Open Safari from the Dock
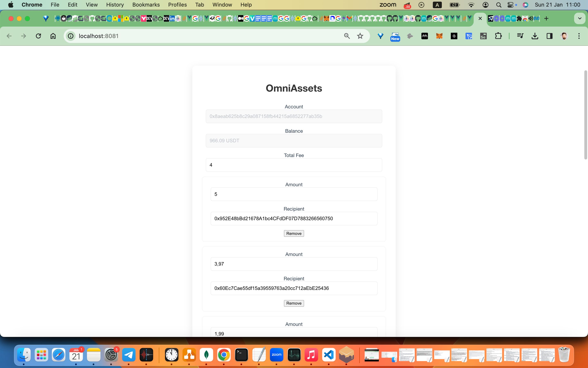The height and width of the screenshot is (368, 588). click(x=59, y=355)
